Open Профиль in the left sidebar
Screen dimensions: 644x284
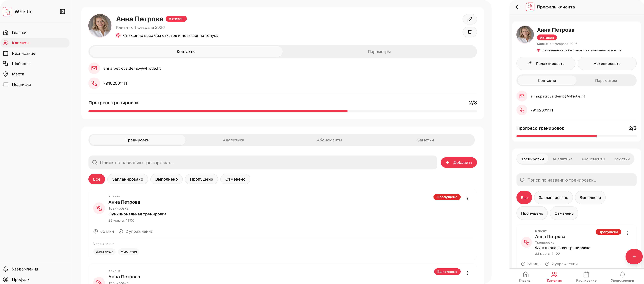35,279
